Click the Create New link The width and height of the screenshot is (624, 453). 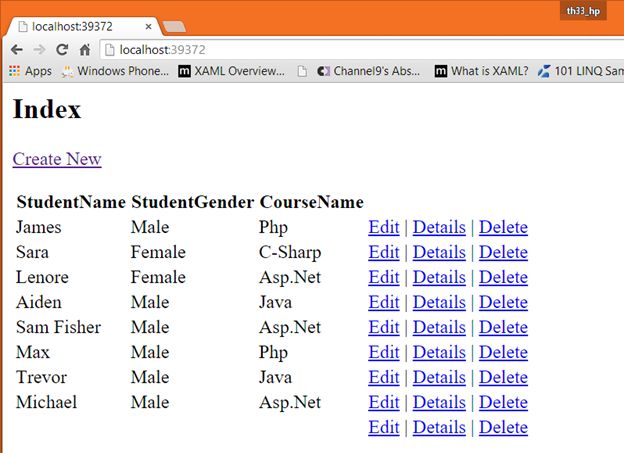57,159
